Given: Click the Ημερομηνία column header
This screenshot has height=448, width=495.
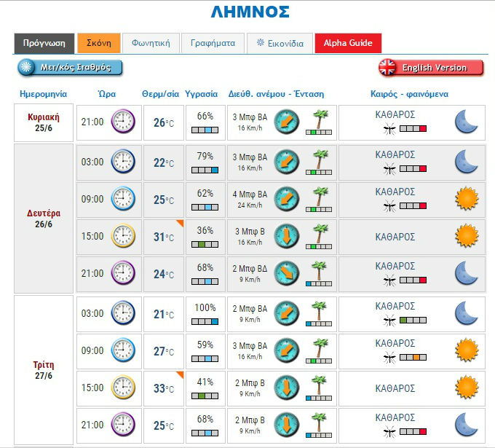Looking at the screenshot, I should click(43, 94).
